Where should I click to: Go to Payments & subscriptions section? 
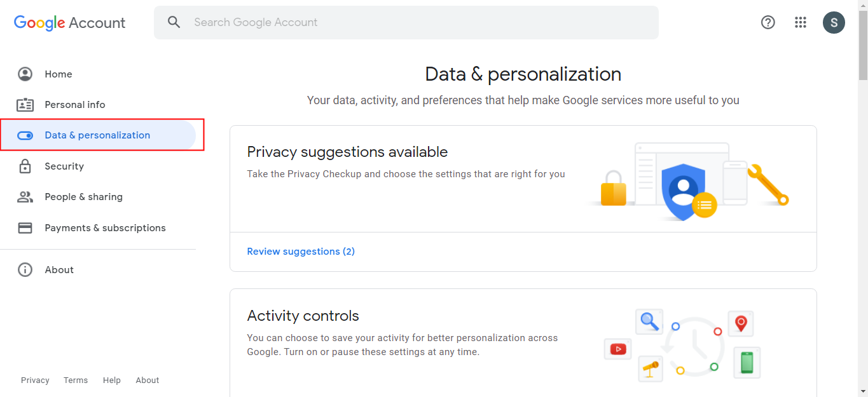pyautogui.click(x=105, y=228)
